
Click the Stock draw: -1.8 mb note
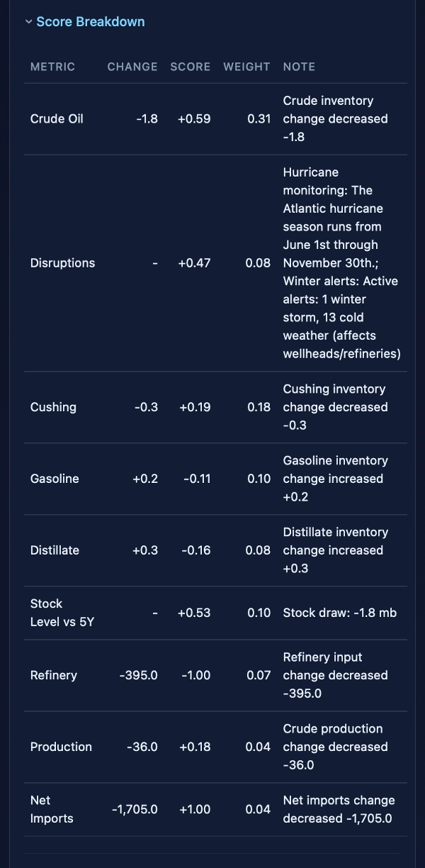(339, 613)
